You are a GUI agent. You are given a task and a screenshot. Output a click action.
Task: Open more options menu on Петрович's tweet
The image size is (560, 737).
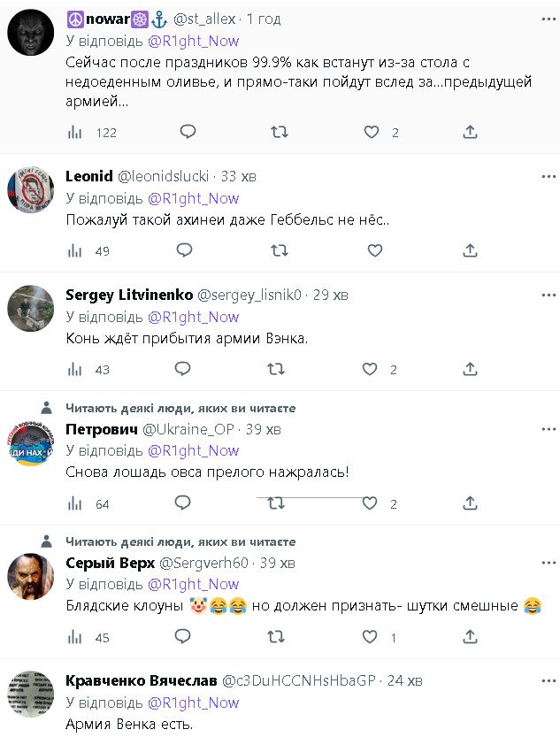[x=548, y=429]
